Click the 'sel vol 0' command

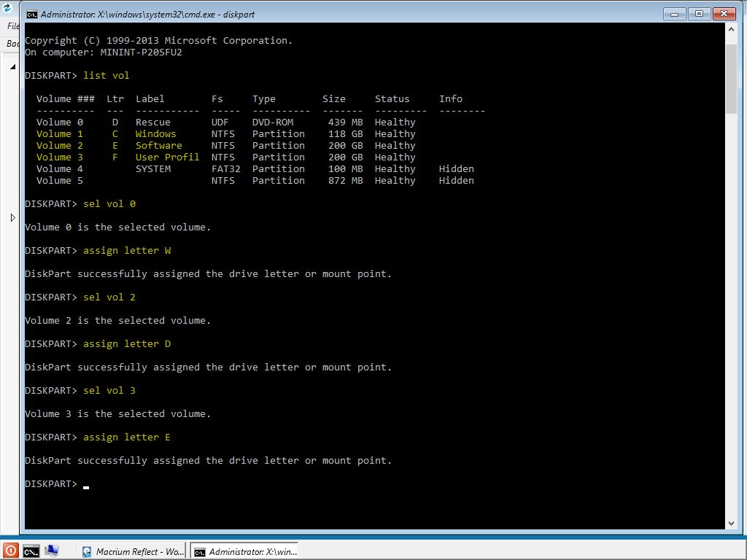[x=109, y=204]
